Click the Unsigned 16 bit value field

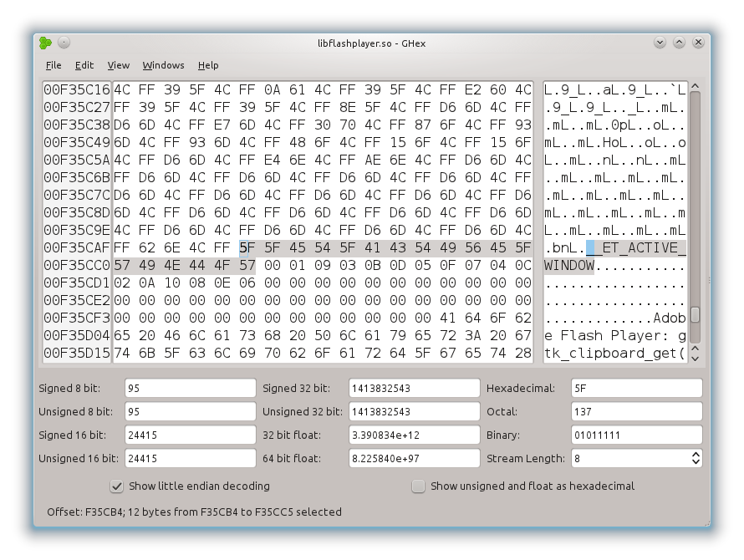[191, 458]
